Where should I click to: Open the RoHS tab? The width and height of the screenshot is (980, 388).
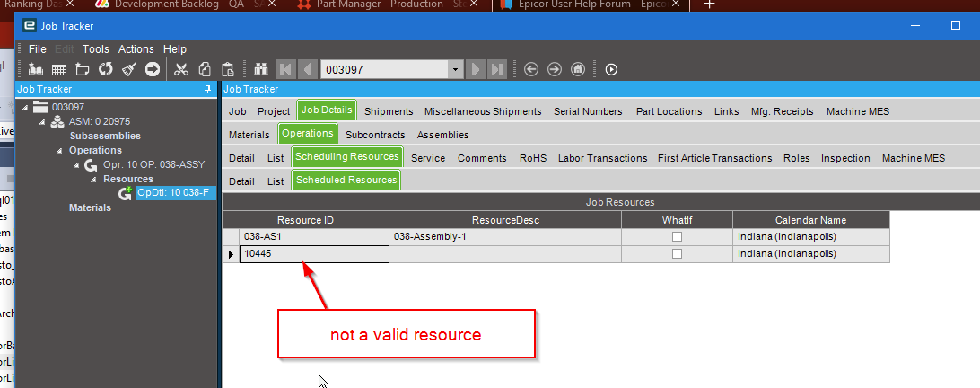pyautogui.click(x=532, y=158)
